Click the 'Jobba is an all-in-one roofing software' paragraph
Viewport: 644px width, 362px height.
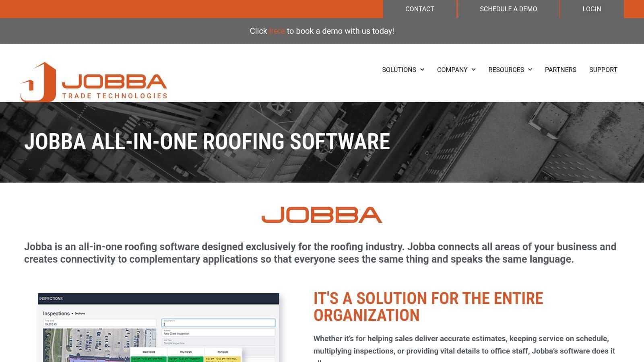320,253
